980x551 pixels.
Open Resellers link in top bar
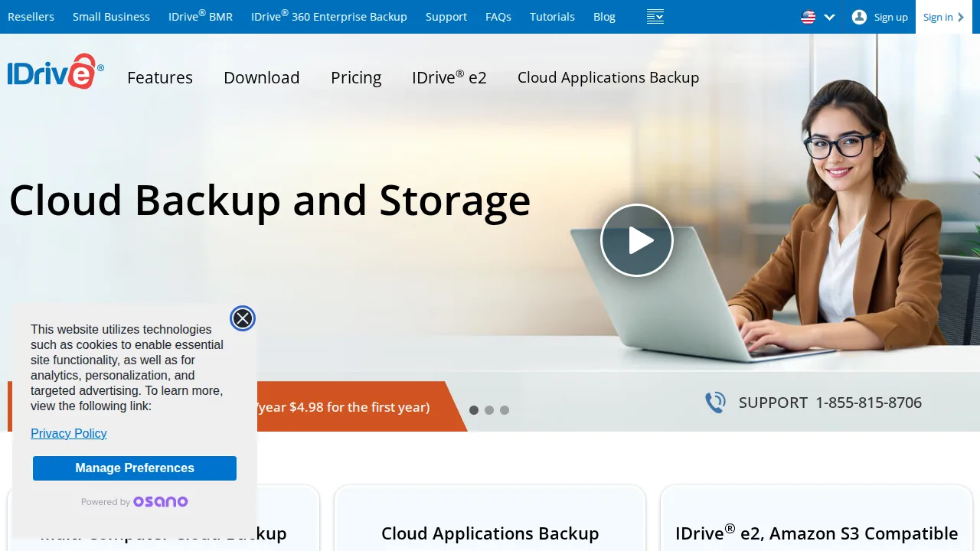click(x=31, y=17)
